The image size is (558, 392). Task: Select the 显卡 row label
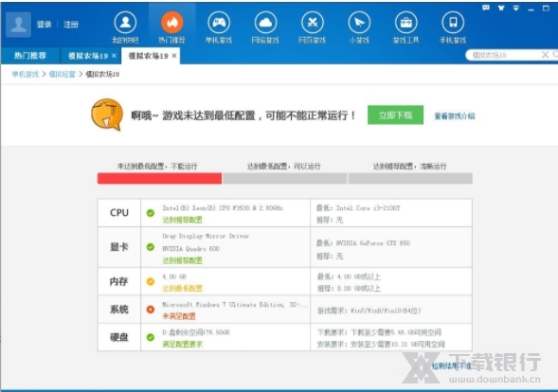119,247
